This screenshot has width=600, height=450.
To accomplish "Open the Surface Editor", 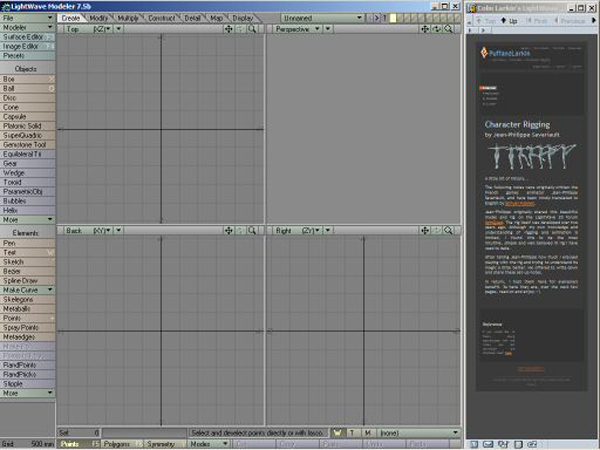I will click(28, 37).
